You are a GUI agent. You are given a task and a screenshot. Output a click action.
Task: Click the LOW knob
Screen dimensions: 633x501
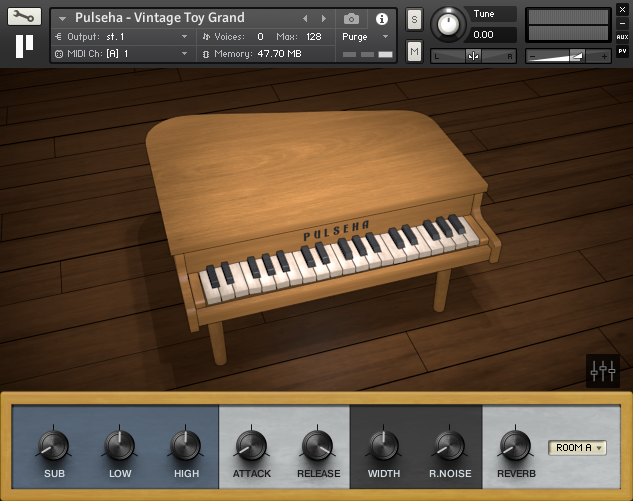click(x=119, y=445)
